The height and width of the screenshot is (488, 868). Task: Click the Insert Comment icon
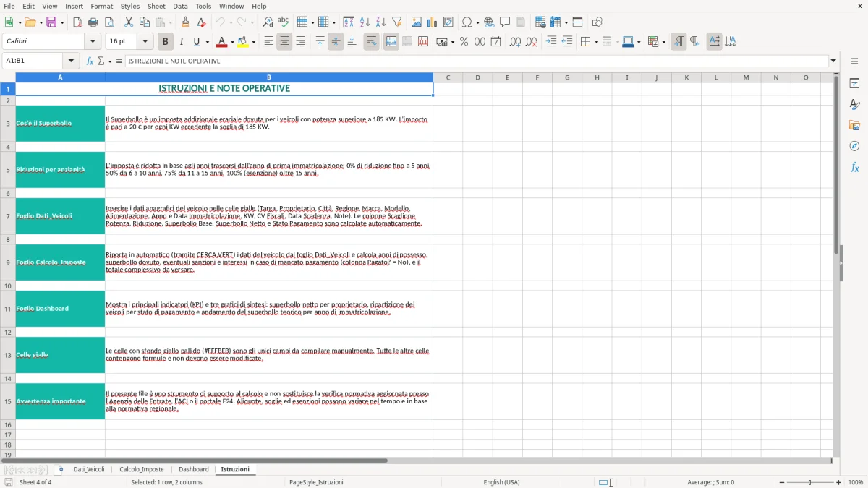[505, 22]
